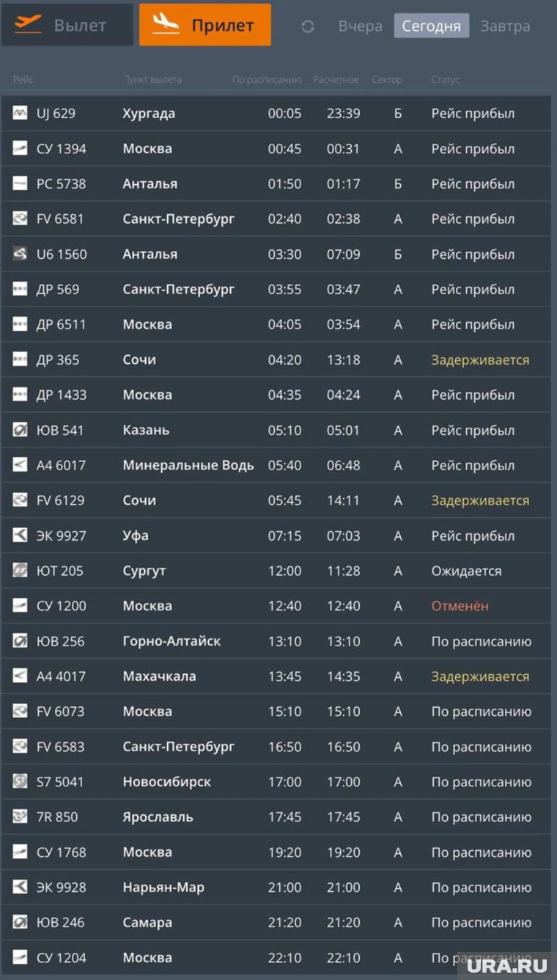
Task: Click airline logo next to ЮТ 205
Action: [x=20, y=571]
